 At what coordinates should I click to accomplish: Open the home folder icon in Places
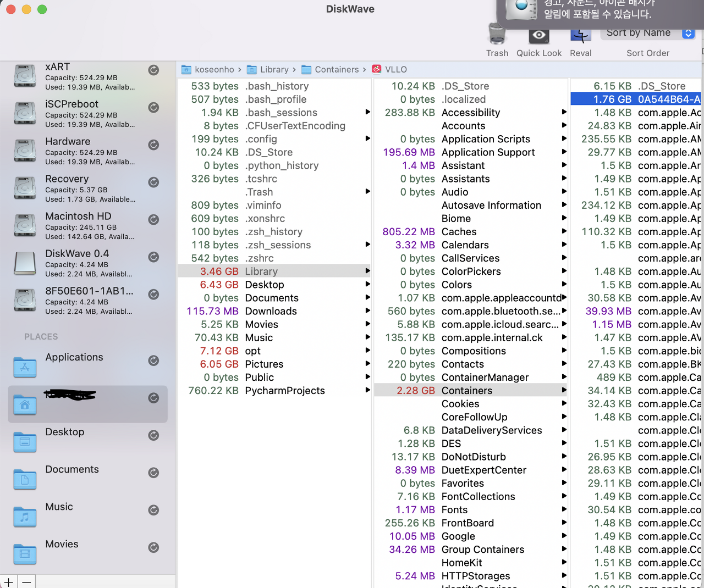coord(25,404)
